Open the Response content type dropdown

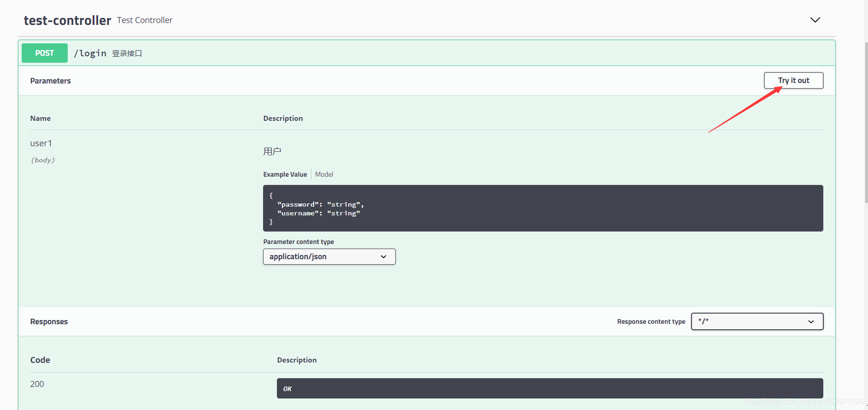coord(757,321)
